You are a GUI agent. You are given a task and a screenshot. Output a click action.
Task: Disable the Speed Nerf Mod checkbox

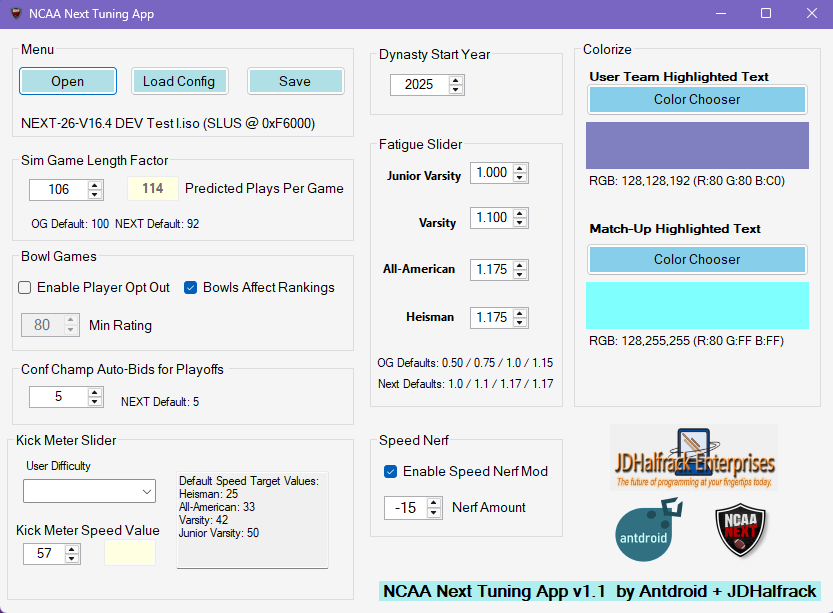pos(390,471)
